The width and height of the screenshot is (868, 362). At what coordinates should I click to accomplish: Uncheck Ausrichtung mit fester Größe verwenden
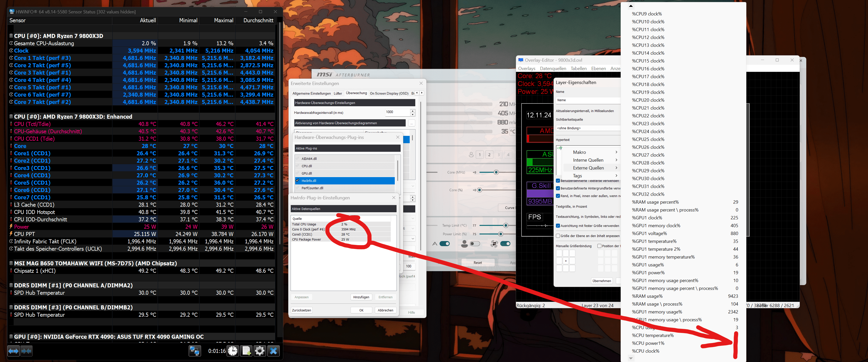point(558,226)
